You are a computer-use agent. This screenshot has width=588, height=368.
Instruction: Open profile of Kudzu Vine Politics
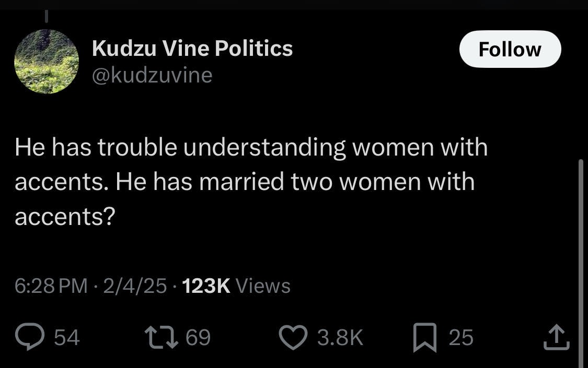tap(192, 48)
